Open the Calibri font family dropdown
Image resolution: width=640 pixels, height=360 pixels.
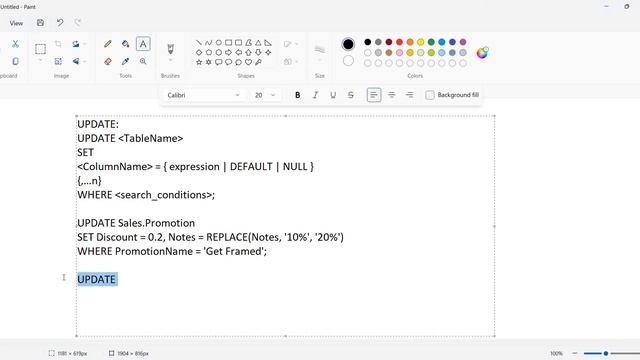point(203,95)
